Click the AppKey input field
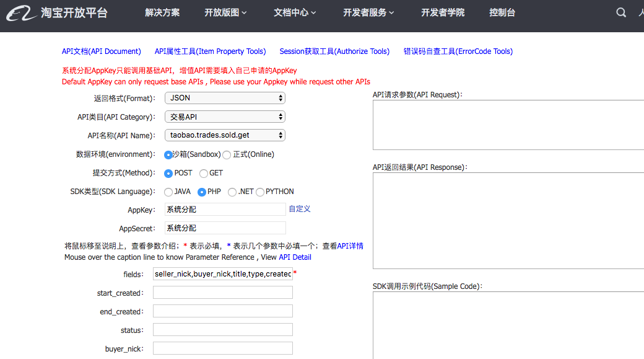 point(225,210)
